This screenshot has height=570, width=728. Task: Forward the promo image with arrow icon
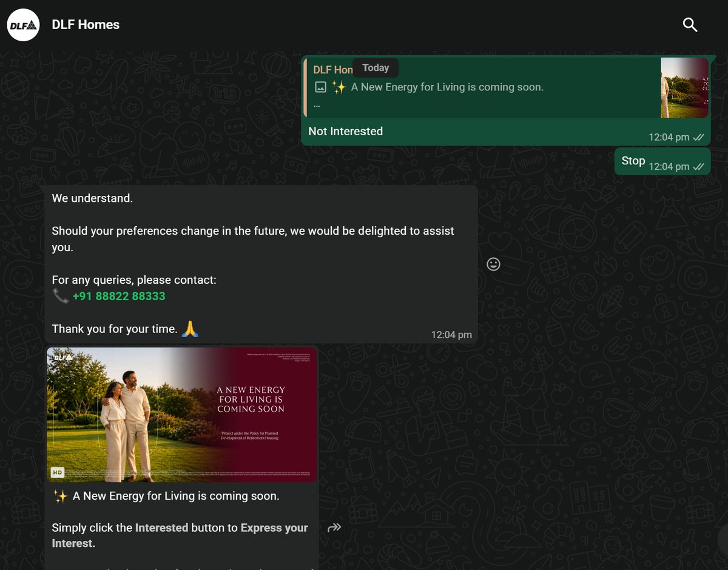point(334,528)
